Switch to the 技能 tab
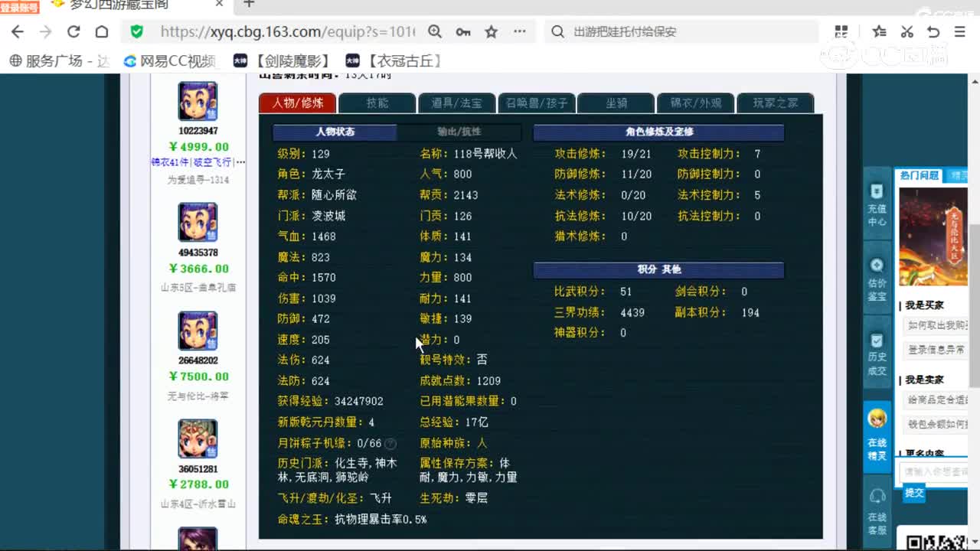This screenshot has width=980, height=551. [x=377, y=103]
